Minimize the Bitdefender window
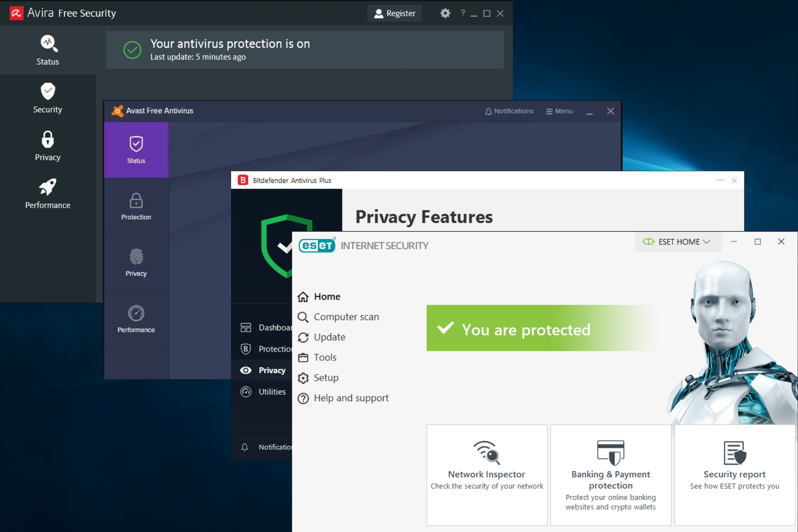This screenshot has height=532, width=798. tap(720, 180)
